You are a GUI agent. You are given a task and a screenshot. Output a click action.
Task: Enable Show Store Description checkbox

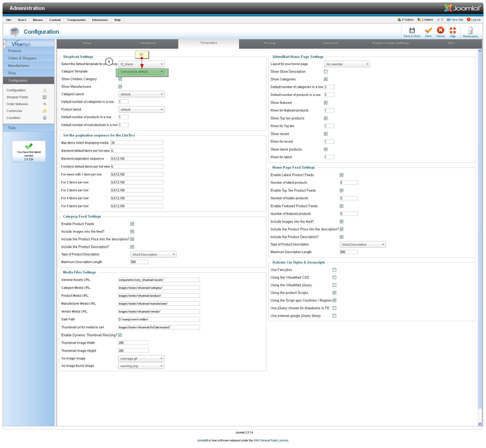(x=326, y=72)
